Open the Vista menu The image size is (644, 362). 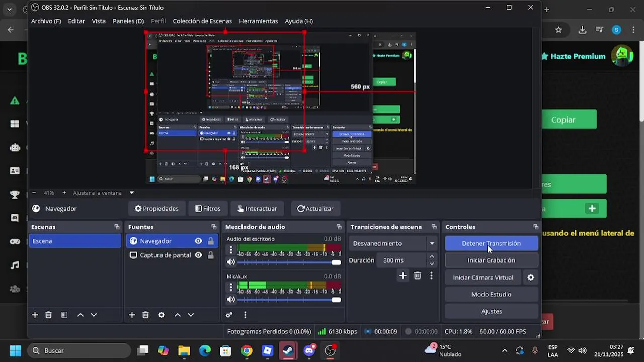click(99, 21)
